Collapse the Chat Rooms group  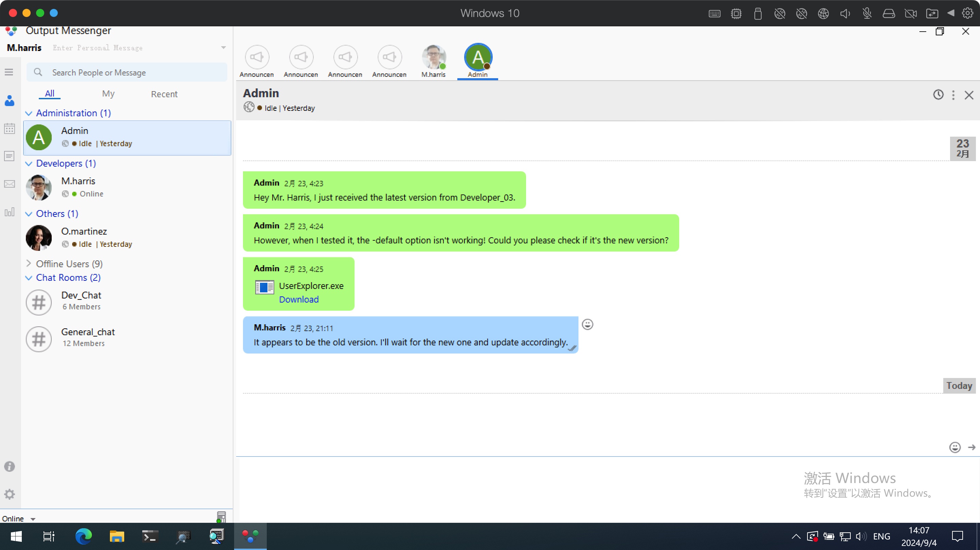(x=29, y=278)
